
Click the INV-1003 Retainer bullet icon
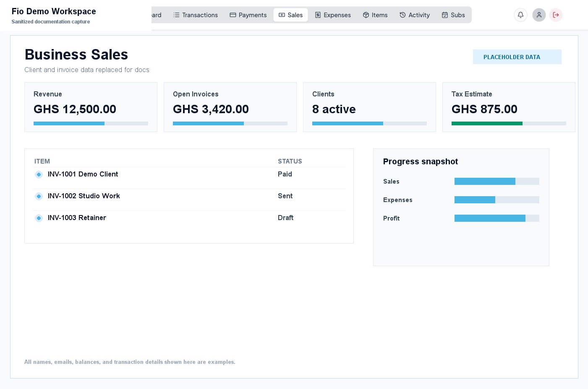coord(39,218)
